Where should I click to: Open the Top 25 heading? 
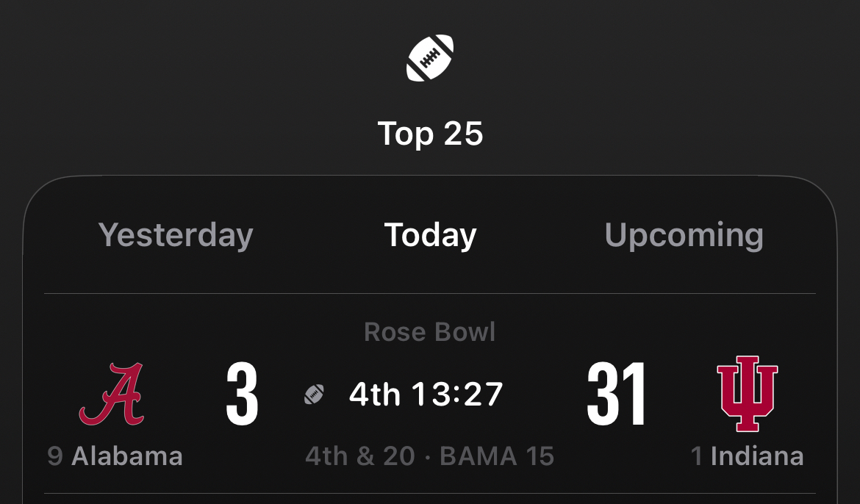[x=430, y=134]
